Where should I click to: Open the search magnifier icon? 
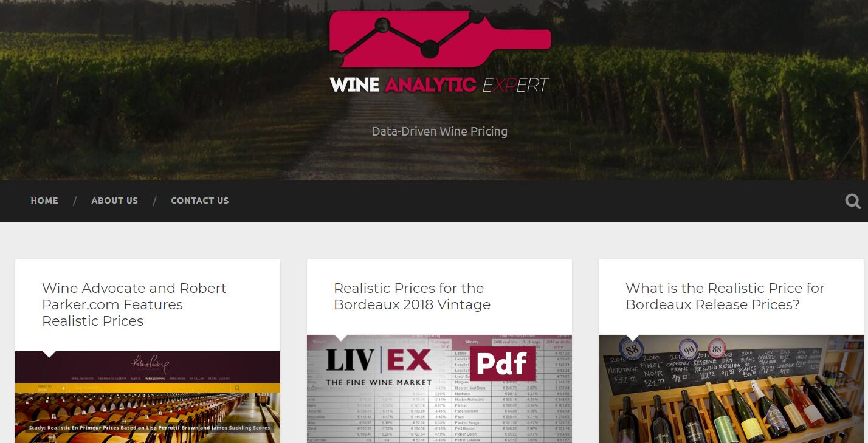point(853,201)
